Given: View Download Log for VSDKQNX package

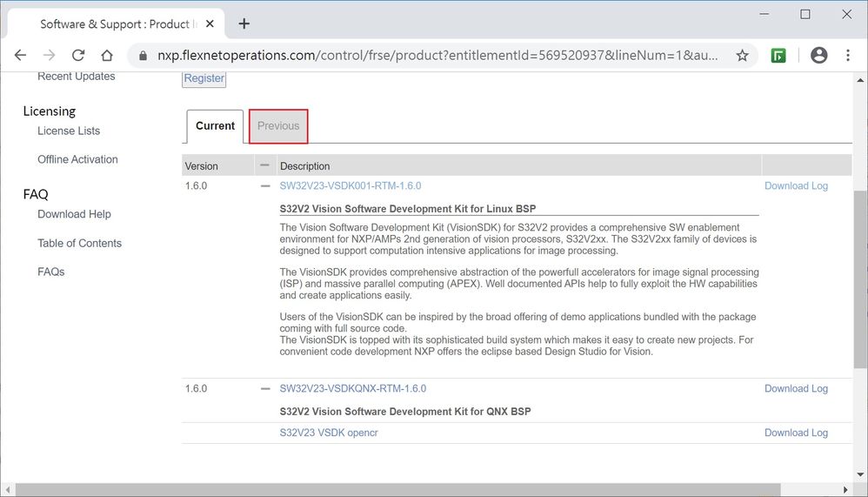Looking at the screenshot, I should click(796, 388).
